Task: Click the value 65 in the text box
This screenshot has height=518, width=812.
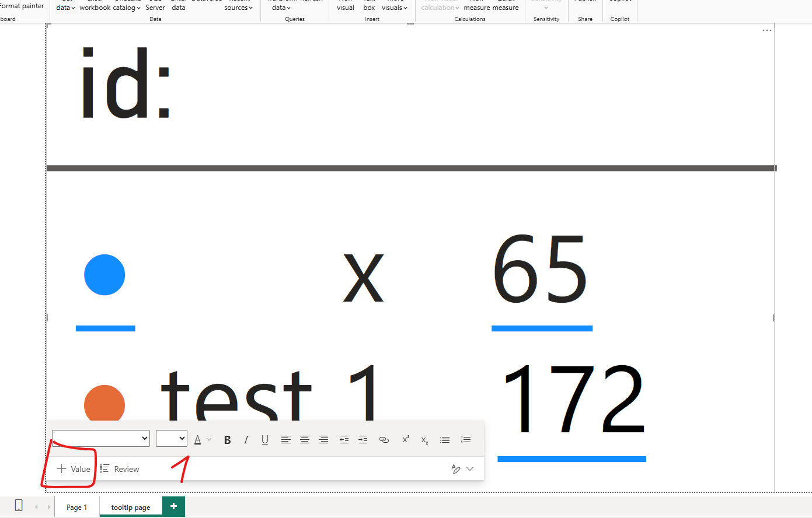Action: pyautogui.click(x=541, y=269)
